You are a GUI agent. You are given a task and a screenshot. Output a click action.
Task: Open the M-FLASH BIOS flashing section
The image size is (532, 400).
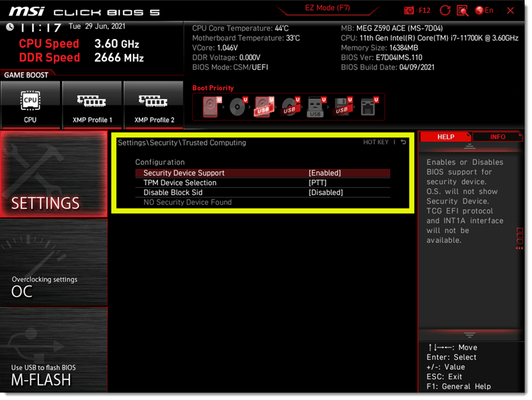tap(54, 350)
